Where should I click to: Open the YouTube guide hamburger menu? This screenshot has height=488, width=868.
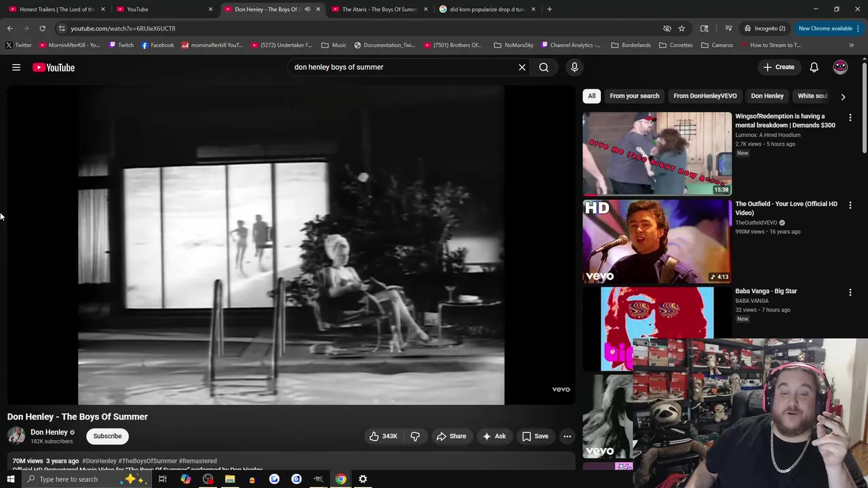pos(16,67)
